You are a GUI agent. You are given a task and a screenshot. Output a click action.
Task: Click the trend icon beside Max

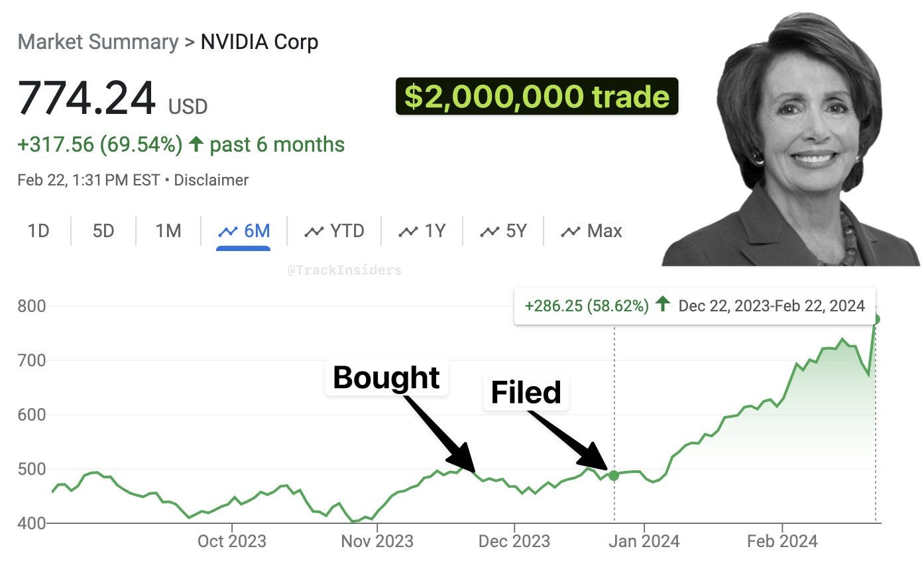click(x=570, y=231)
